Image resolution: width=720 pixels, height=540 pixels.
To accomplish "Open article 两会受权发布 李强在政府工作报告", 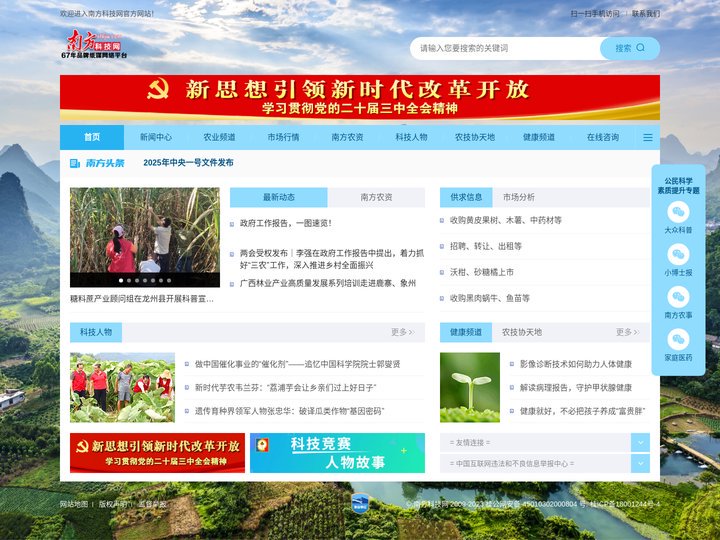I will 332,259.
